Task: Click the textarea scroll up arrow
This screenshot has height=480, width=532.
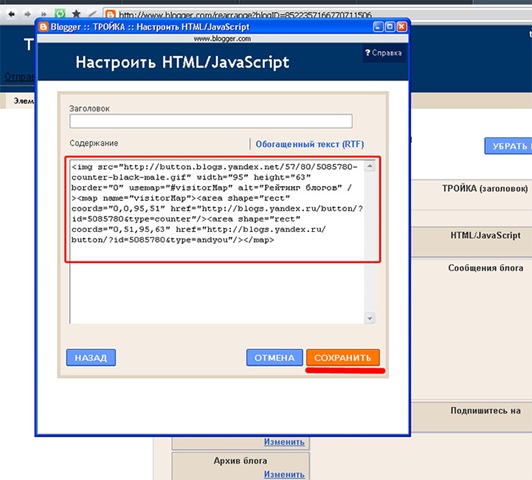Action: coord(370,166)
